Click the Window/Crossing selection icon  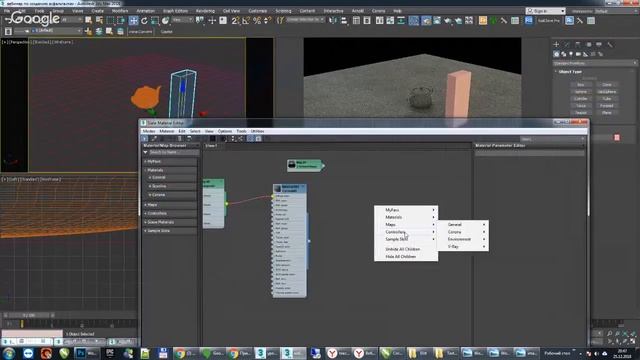[121, 20]
